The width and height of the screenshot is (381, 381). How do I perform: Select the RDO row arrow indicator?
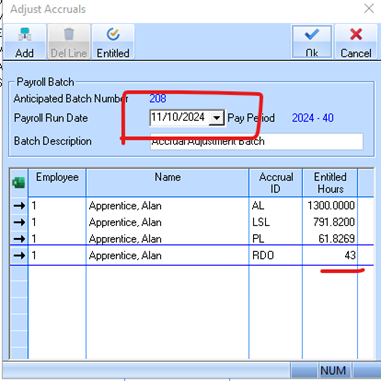click(x=19, y=255)
